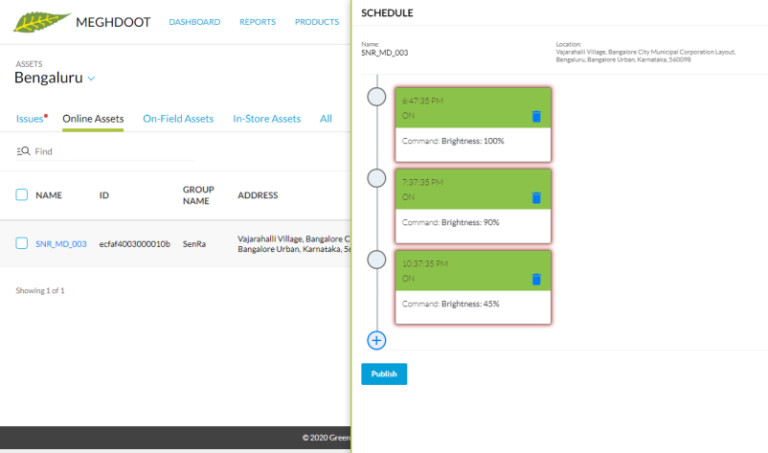Switch to the In-Store Assets tab
Screen dimensions: 768x453
[x=266, y=119]
